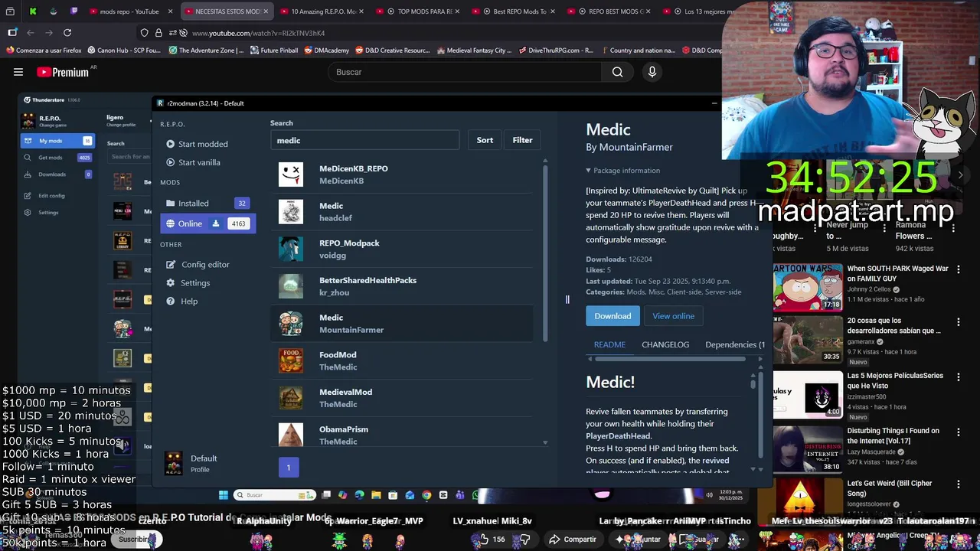The height and width of the screenshot is (551, 980).
Task: Click the Compartir share button
Action: pyautogui.click(x=572, y=540)
